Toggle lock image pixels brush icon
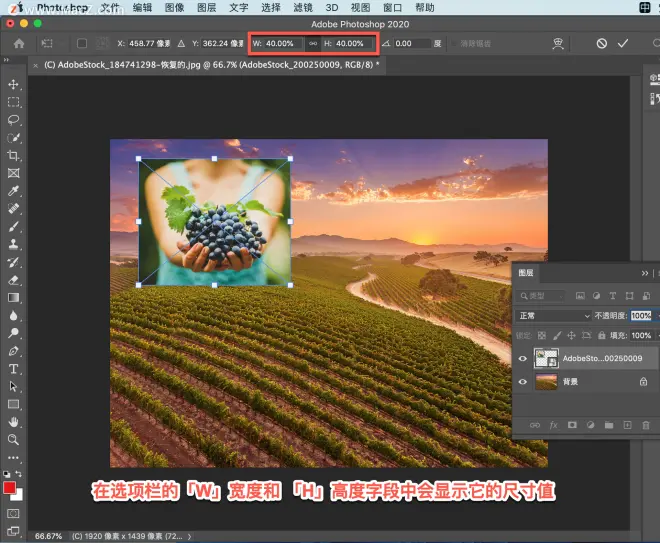 coord(557,335)
